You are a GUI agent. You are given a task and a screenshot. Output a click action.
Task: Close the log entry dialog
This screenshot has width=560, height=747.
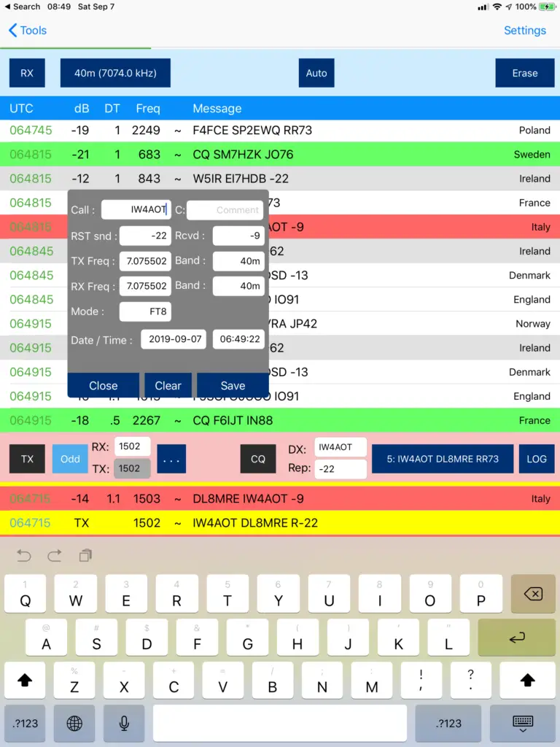(104, 385)
